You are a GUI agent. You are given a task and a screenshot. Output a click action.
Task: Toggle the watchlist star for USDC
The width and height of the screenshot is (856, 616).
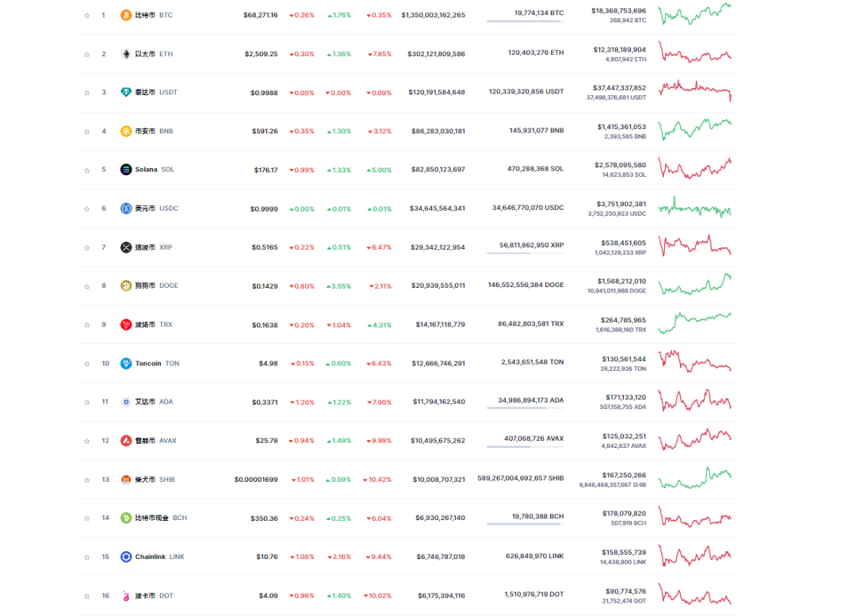87,209
